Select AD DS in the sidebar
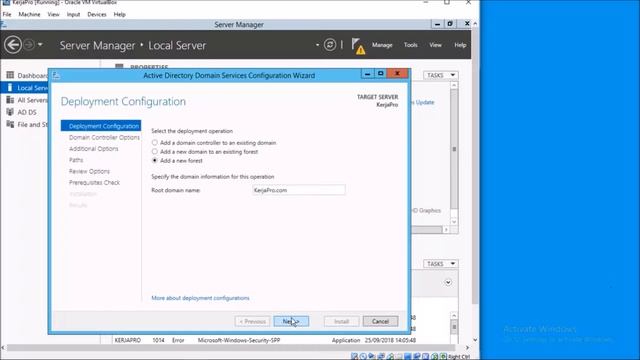Screen dimensions: 640x360 (27, 112)
